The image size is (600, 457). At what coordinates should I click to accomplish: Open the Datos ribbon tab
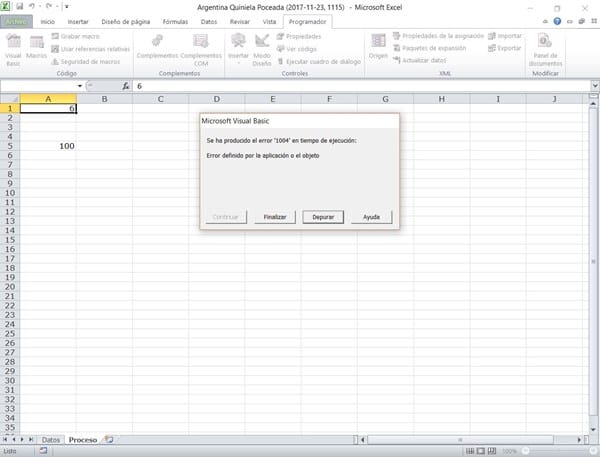click(209, 22)
